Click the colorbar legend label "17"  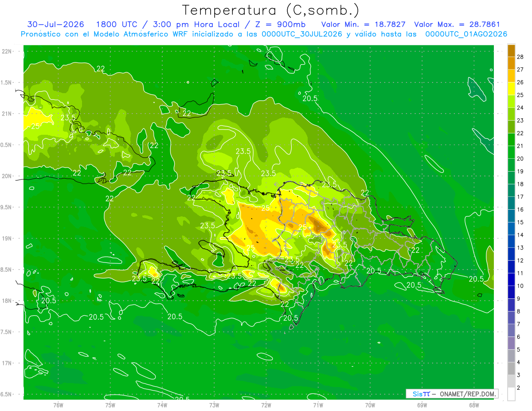click(520, 197)
